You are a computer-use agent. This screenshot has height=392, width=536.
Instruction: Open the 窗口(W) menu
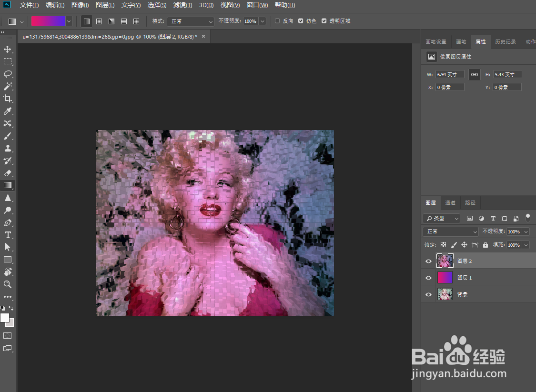point(257,5)
